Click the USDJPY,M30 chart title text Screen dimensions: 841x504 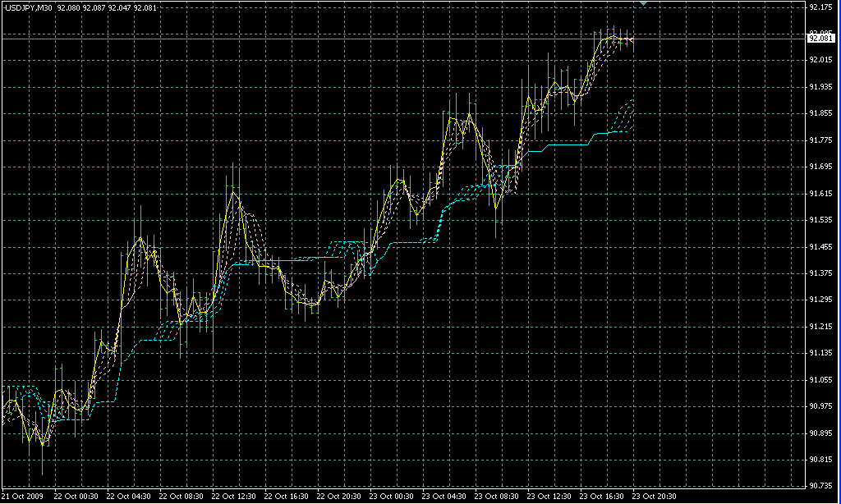(29, 7)
